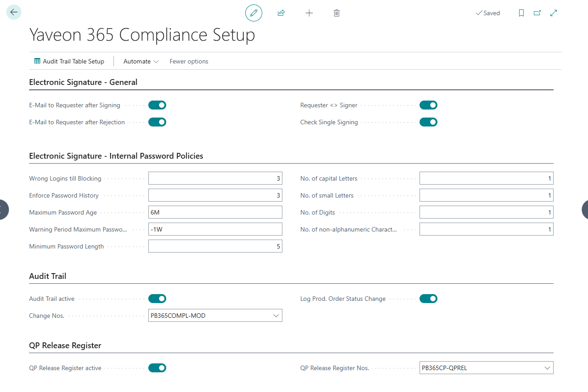588x392 pixels.
Task: Collapse Electronic Signature - General section
Action: coord(83,82)
